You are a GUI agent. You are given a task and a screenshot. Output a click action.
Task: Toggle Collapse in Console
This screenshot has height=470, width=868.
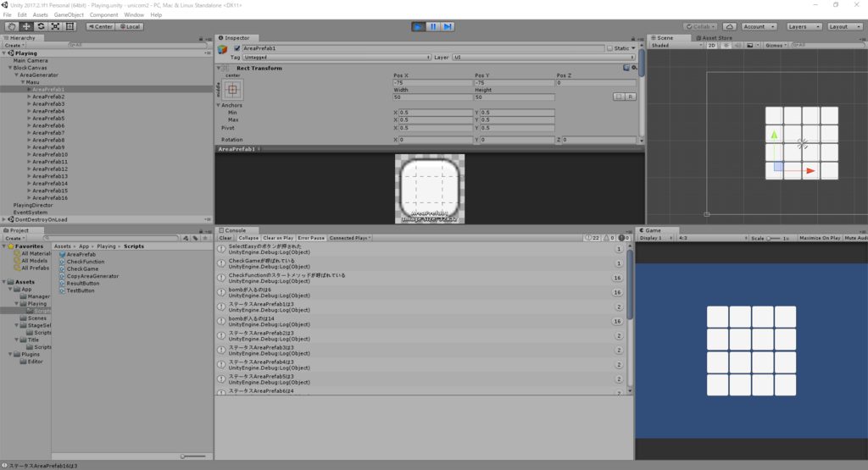[248, 238]
